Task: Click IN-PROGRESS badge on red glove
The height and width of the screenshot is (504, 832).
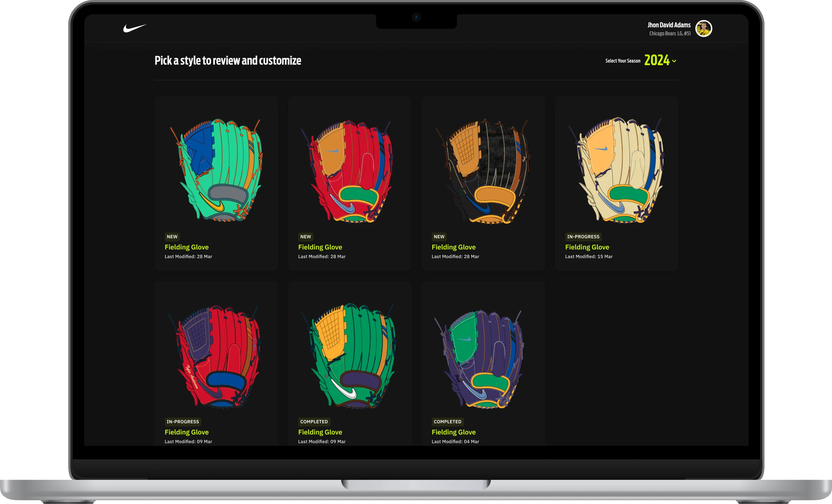Action: click(183, 422)
